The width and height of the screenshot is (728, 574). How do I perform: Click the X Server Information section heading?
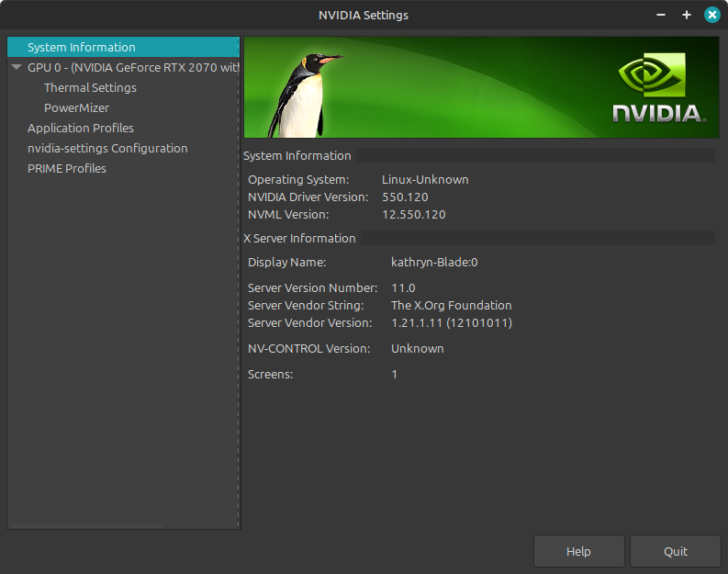(x=299, y=238)
